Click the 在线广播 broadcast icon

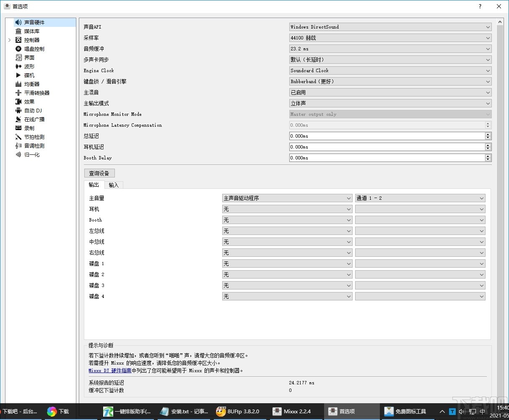tap(18, 119)
